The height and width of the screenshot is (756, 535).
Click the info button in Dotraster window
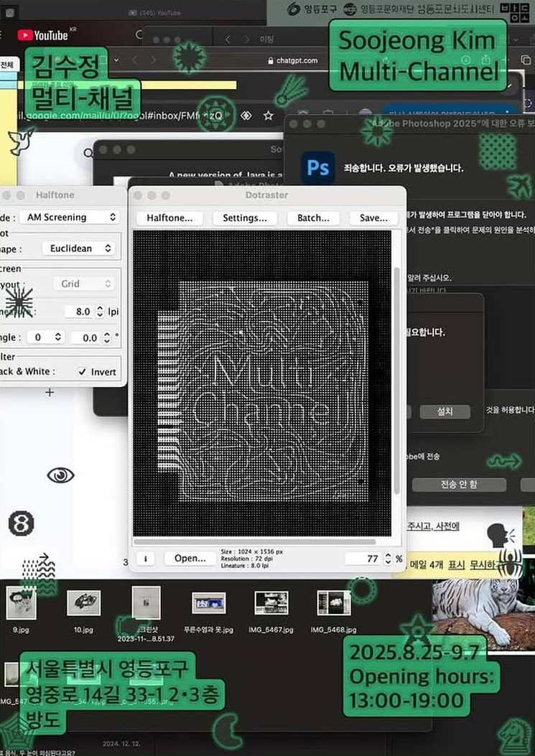pyautogui.click(x=145, y=559)
